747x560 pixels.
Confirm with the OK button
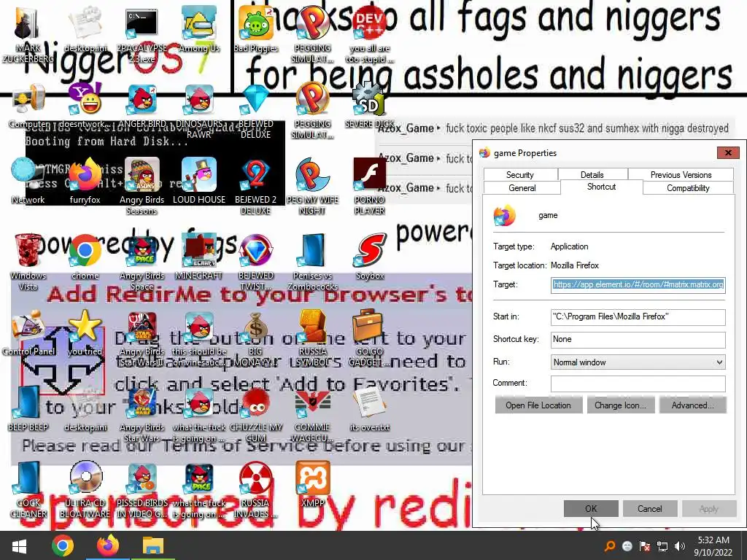591,508
